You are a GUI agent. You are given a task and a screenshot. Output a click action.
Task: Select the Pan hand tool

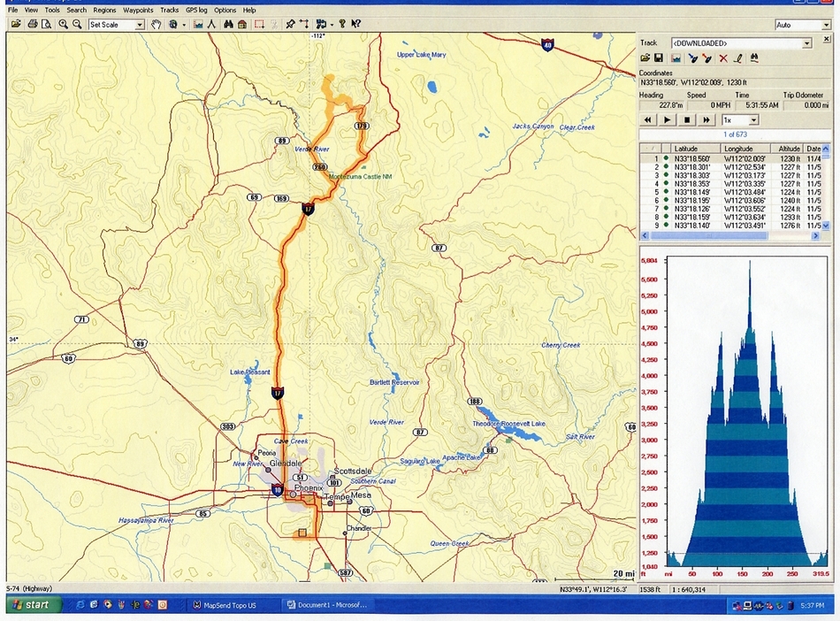pos(156,24)
